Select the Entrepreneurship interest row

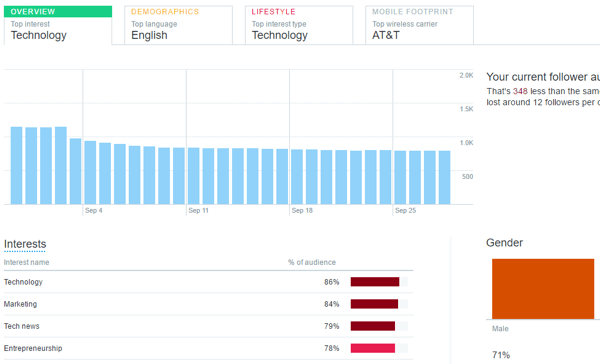coord(209,348)
